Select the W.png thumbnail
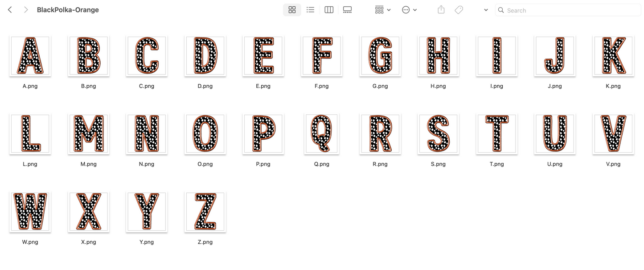Image resolution: width=644 pixels, height=270 pixels. 30,212
